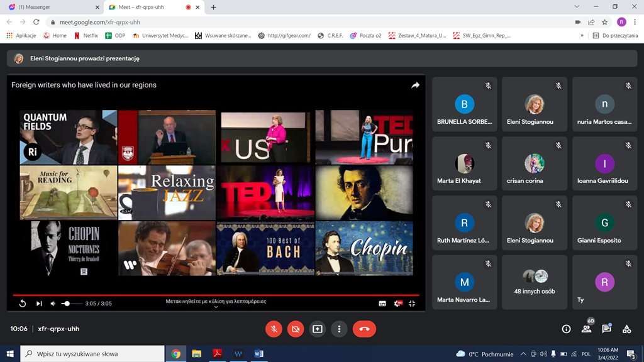644x362 pixels.
Task: Open Do przeczytania reading list
Action: click(x=615, y=36)
